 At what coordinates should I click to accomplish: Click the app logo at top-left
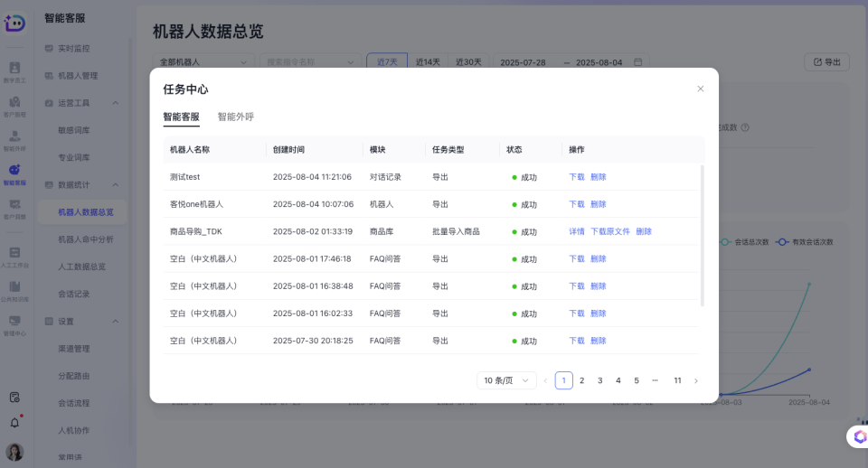click(x=14, y=23)
